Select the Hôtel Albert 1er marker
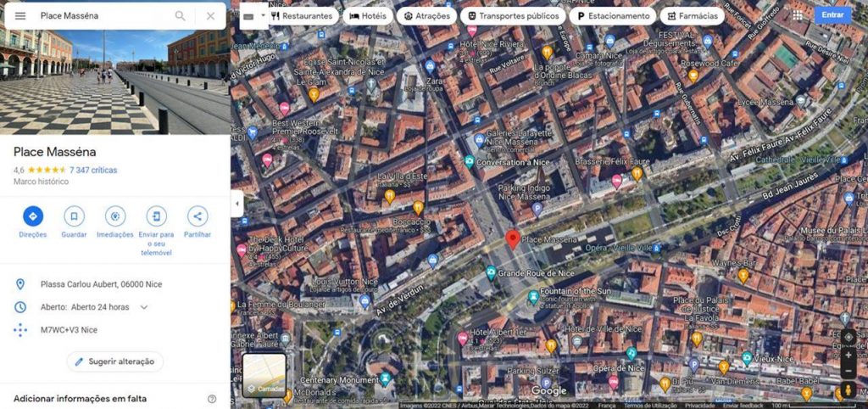 [462, 338]
